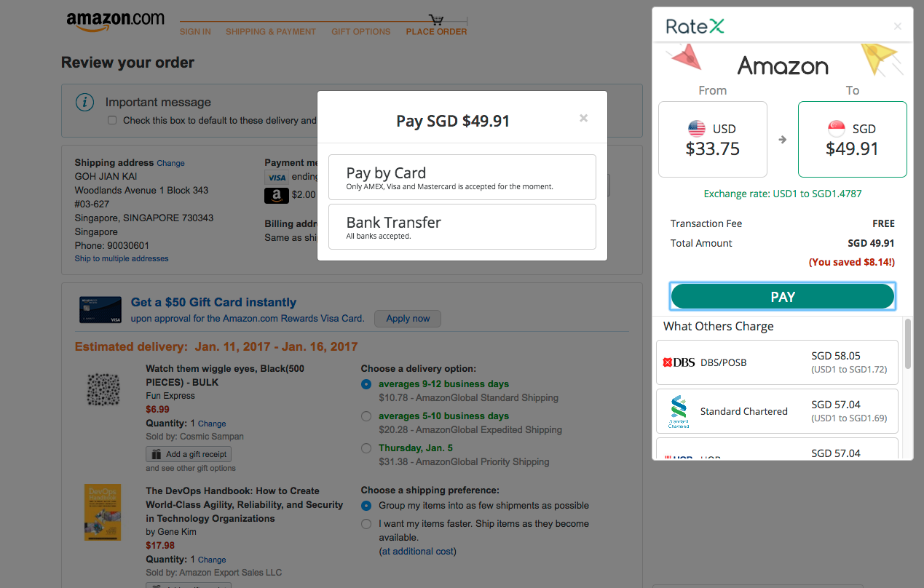Click the Singapore flag icon in SGD box

tap(837, 129)
